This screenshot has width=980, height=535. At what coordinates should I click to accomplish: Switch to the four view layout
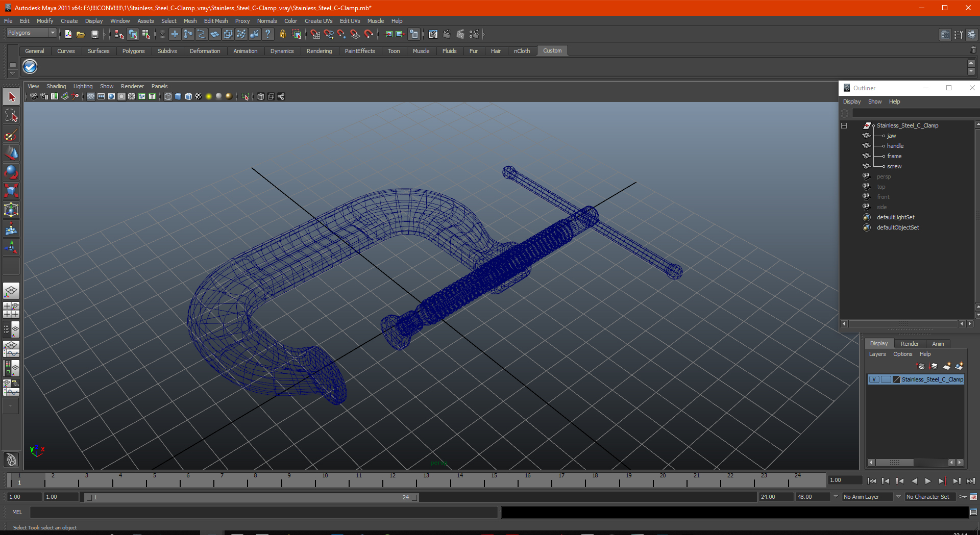(x=11, y=310)
